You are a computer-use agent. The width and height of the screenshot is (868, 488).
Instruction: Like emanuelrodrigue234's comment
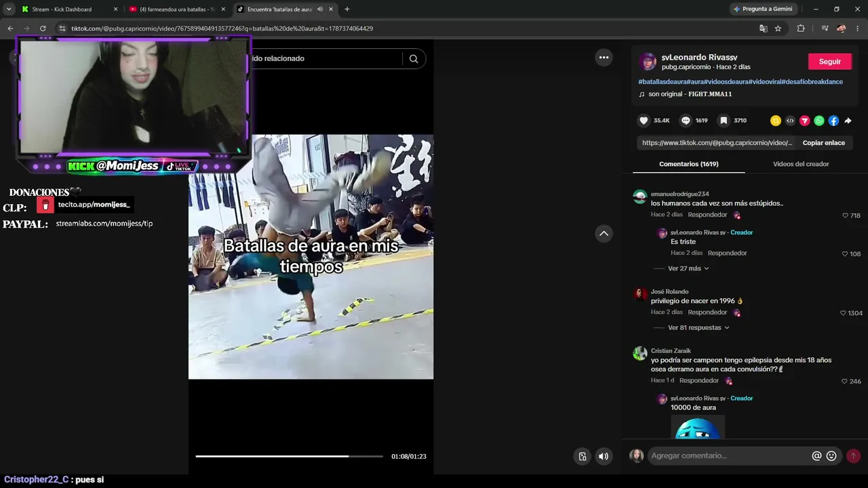click(846, 216)
